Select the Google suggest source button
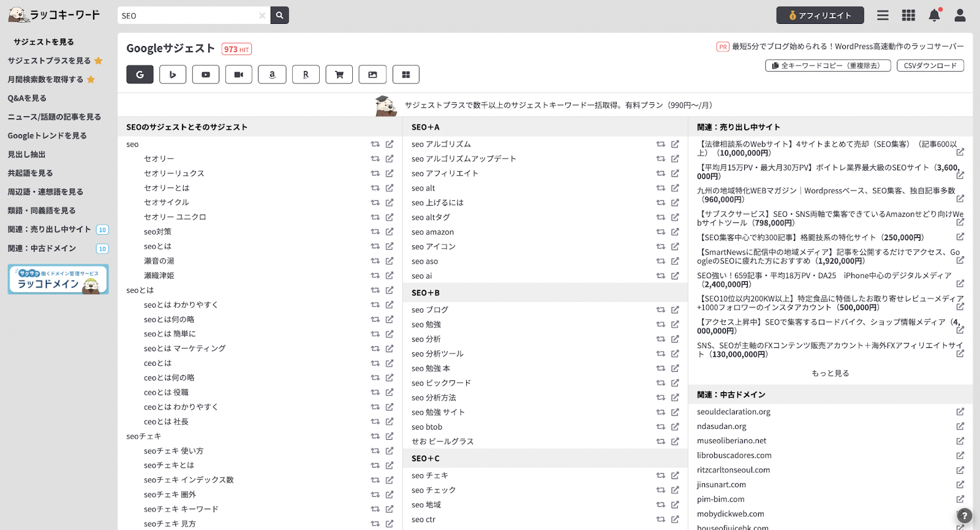The width and height of the screenshot is (980, 530). pyautogui.click(x=140, y=74)
